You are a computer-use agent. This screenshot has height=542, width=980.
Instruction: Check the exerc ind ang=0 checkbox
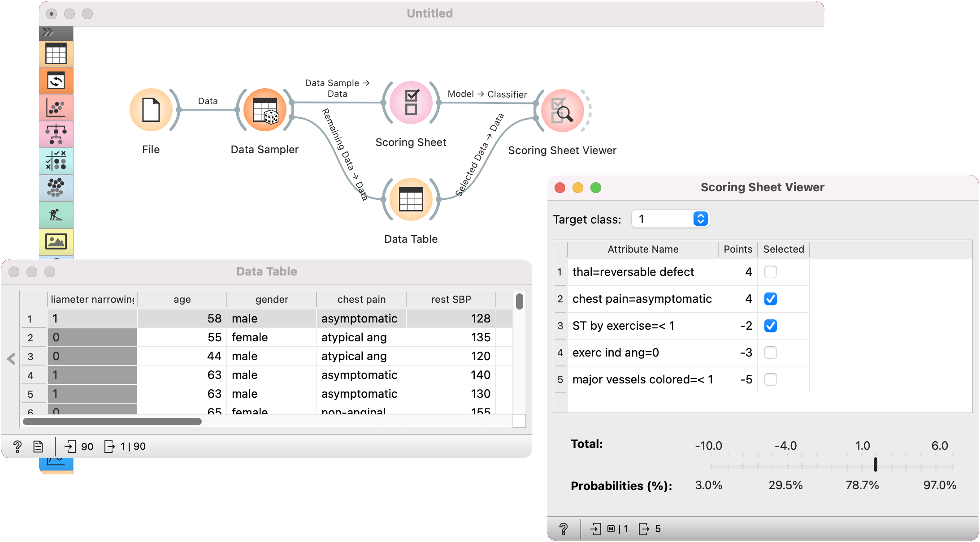click(770, 353)
